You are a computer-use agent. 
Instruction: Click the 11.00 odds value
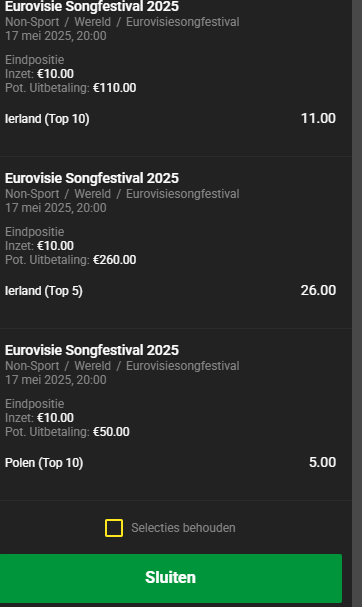tap(318, 118)
